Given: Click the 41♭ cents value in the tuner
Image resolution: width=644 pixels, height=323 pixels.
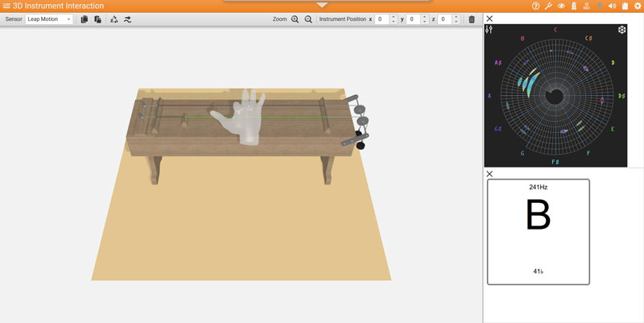Looking at the screenshot, I should tap(538, 271).
